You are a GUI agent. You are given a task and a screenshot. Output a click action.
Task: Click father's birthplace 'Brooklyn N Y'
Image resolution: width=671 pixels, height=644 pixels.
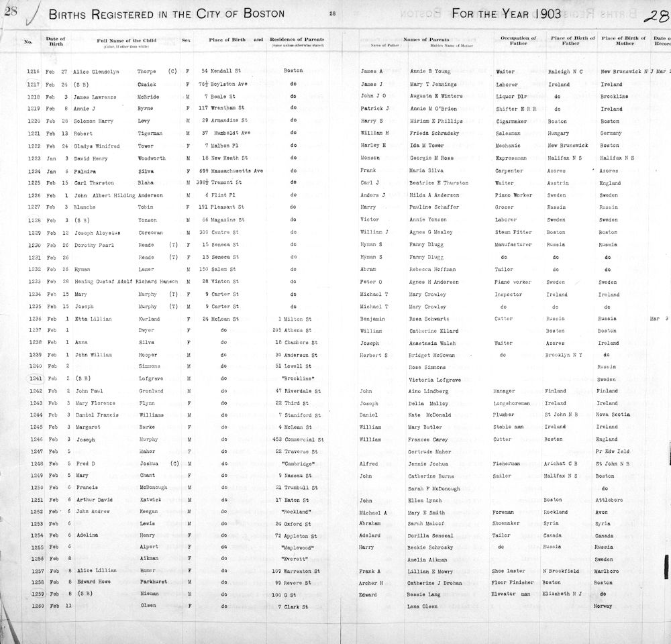click(x=564, y=355)
